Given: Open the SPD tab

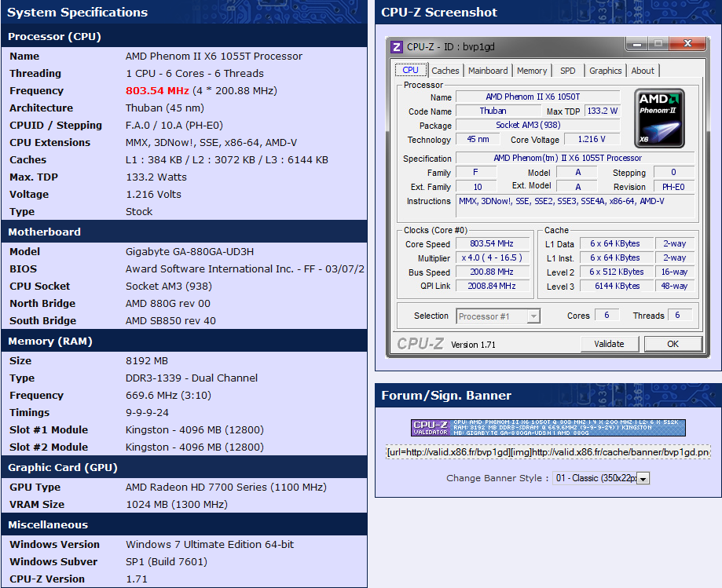Looking at the screenshot, I should [x=567, y=71].
